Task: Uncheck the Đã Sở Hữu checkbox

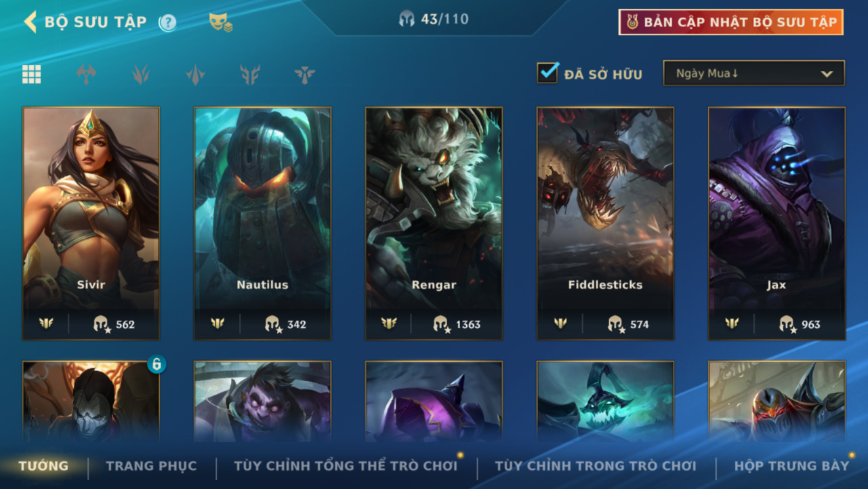Action: 547,73
